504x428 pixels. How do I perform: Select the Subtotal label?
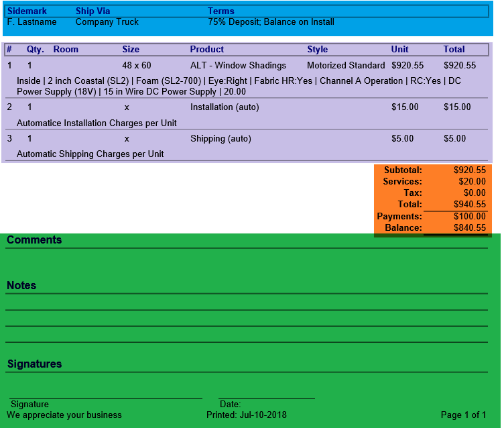[403, 170]
